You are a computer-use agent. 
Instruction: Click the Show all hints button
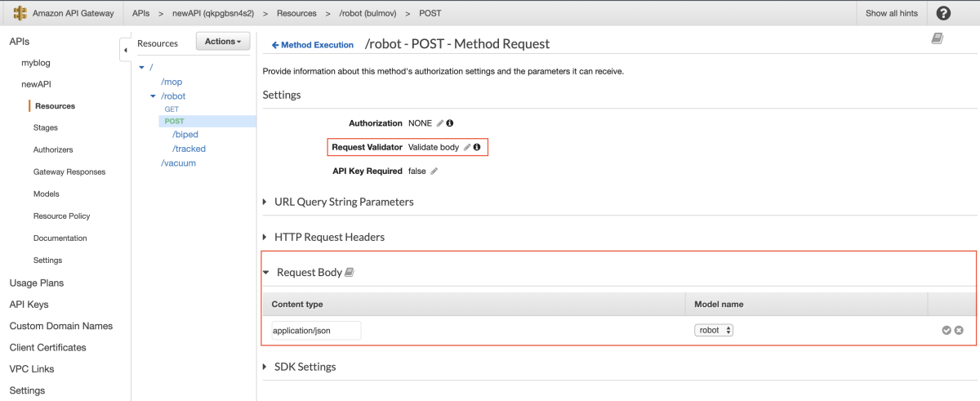click(892, 13)
